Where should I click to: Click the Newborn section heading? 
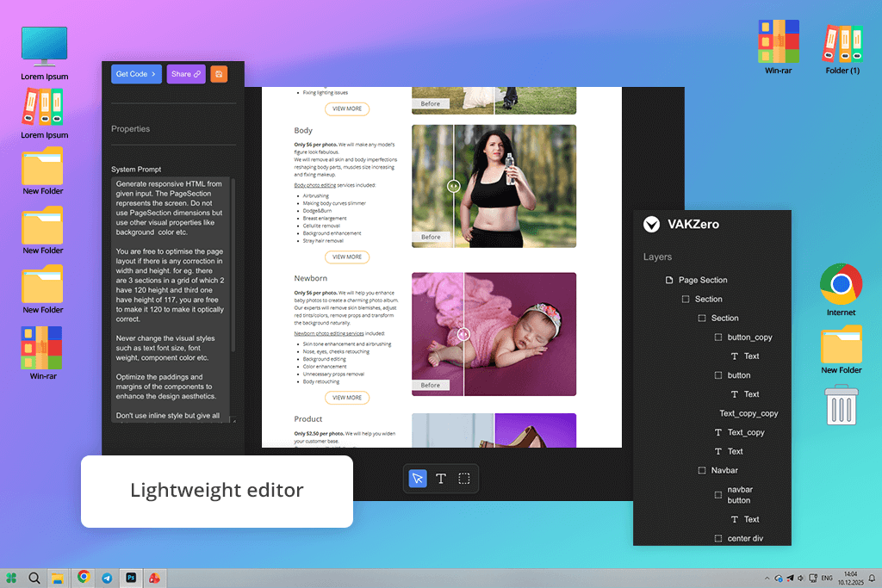click(310, 278)
